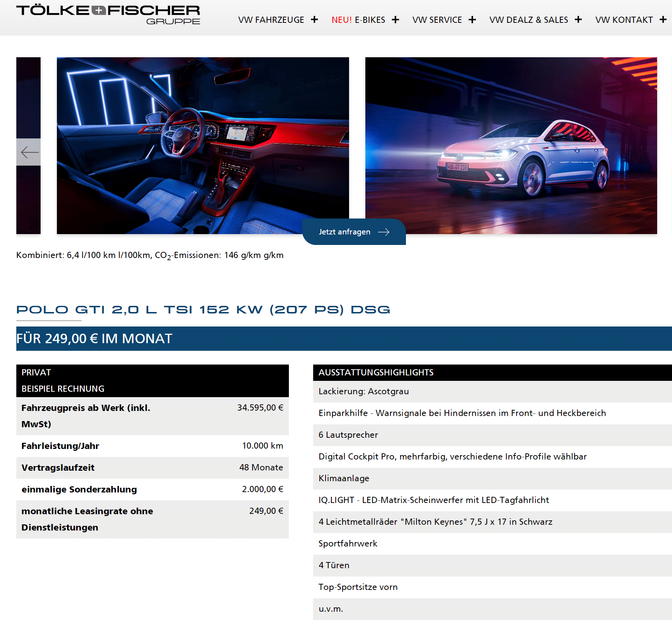Select the u.v.m. row
The width and height of the screenshot is (672, 624).
[x=493, y=609]
